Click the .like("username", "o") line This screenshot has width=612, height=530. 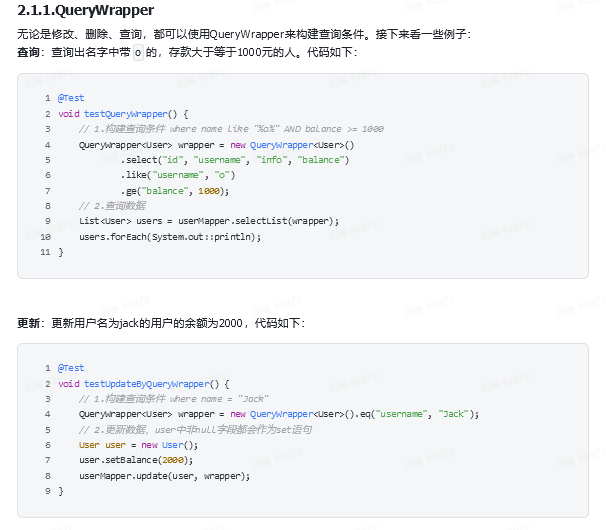[x=178, y=175]
